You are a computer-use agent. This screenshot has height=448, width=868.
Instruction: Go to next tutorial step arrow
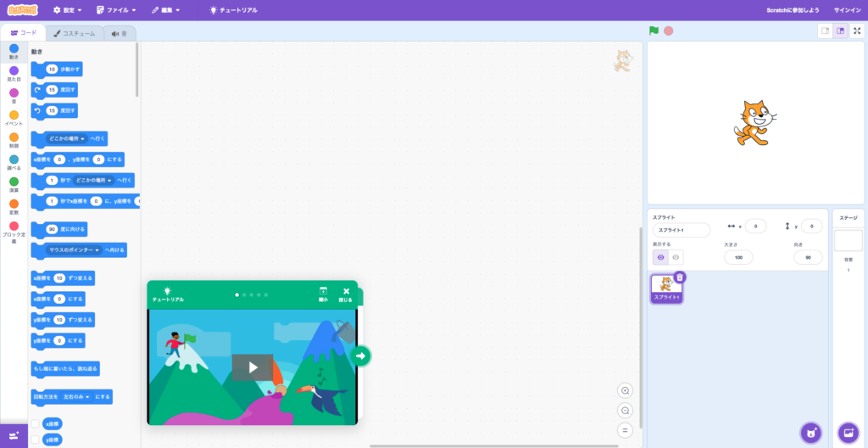361,356
